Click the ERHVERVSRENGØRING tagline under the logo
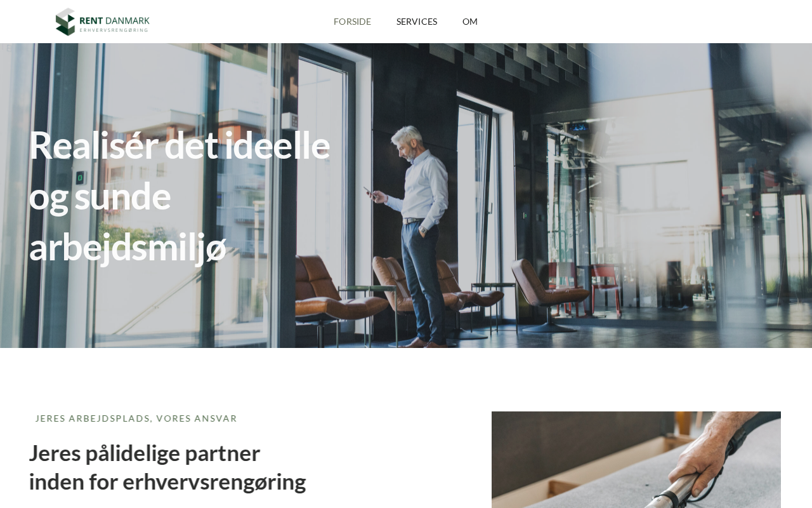 coord(114,30)
